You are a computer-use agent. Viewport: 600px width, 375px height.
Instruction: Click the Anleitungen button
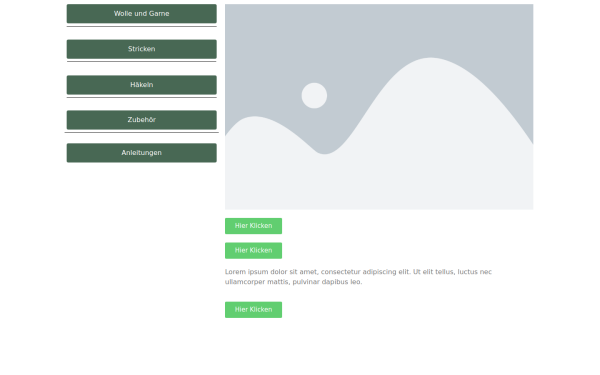142,153
